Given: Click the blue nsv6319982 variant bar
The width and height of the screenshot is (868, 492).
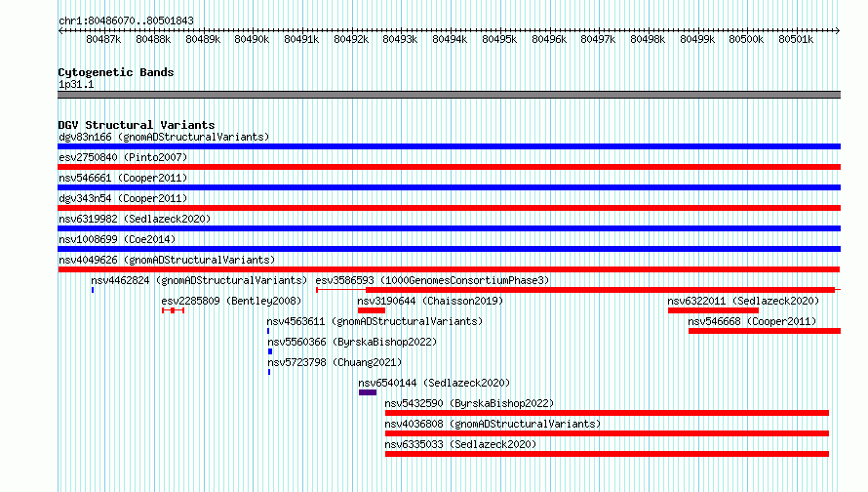Looking at the screenshot, I should [449, 228].
